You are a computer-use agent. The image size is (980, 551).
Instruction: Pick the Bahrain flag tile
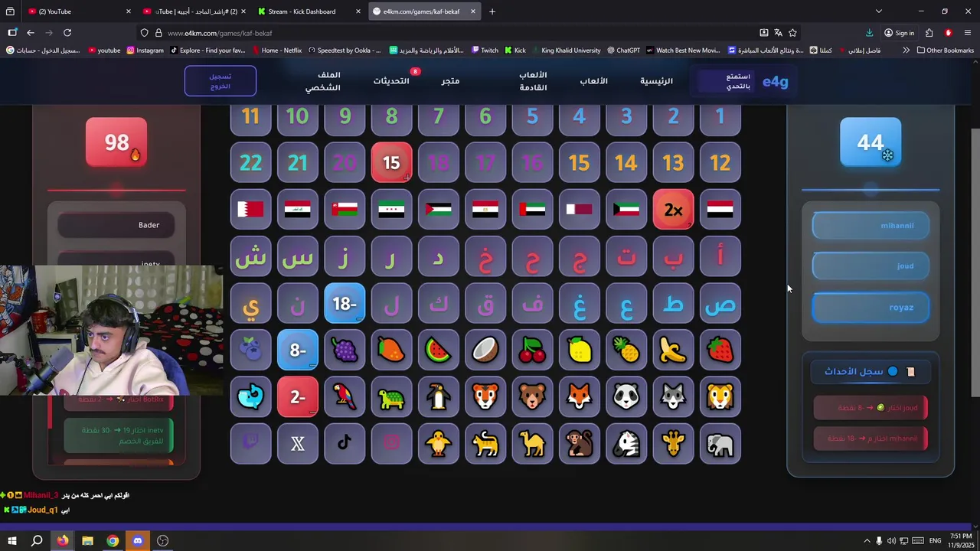pyautogui.click(x=250, y=209)
